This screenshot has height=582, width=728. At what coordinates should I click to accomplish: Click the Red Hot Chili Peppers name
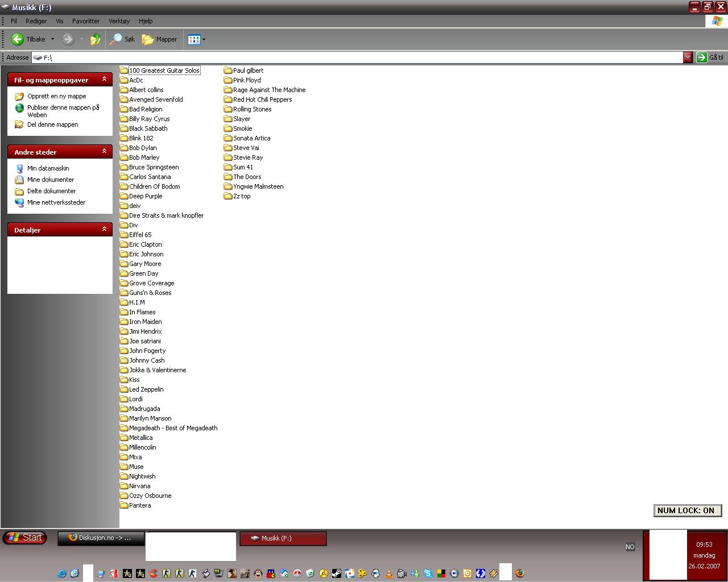tap(262, 99)
